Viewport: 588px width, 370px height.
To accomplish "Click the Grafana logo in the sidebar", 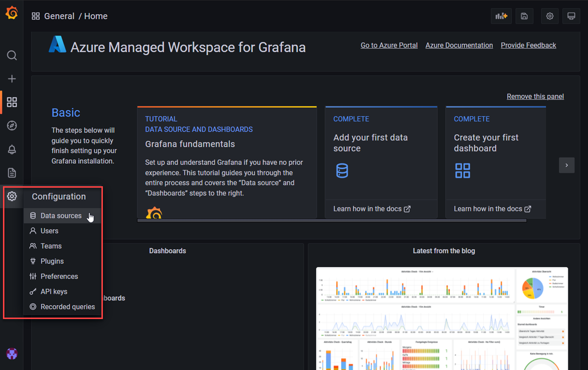I will 12,13.
